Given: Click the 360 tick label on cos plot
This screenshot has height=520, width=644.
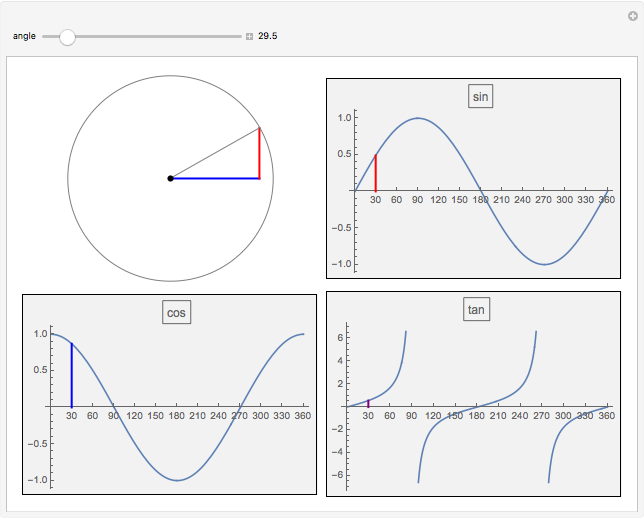Looking at the screenshot, I should point(301,416).
